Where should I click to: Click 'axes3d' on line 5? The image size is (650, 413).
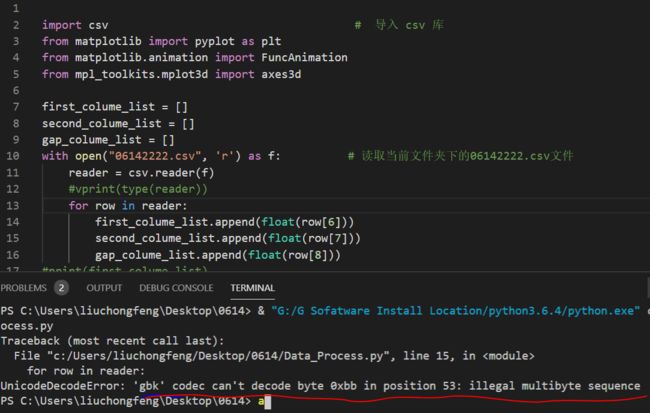click(x=281, y=75)
